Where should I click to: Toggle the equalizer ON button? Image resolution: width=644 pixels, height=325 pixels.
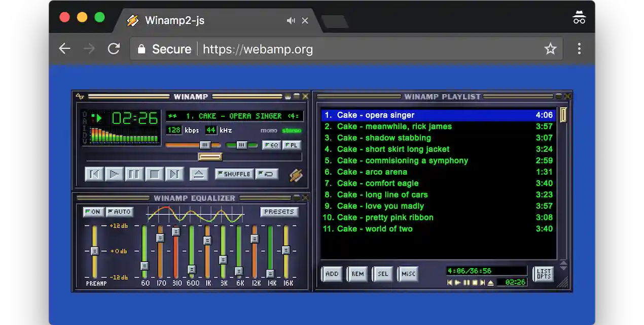point(93,212)
